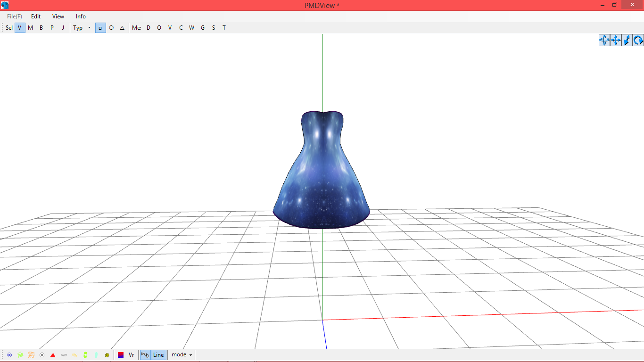Toggle the bright green capsule icon

coord(85,355)
